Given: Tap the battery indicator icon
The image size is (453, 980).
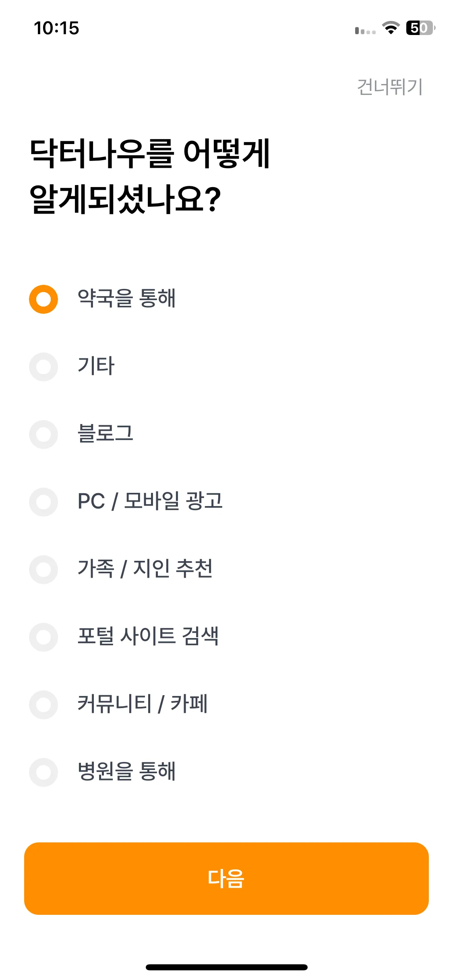Looking at the screenshot, I should pos(421,28).
